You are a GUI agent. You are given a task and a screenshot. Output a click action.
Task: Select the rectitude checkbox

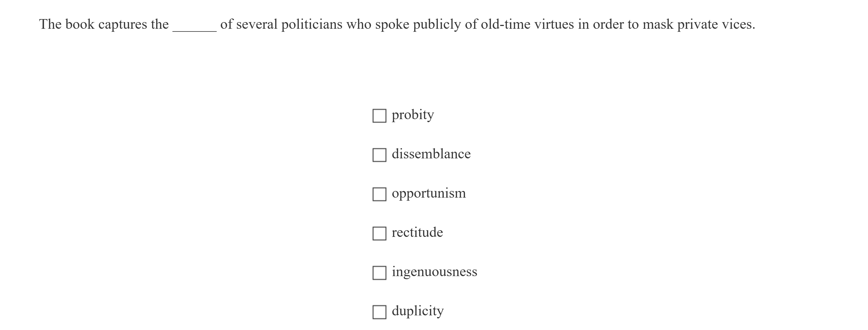point(379,233)
